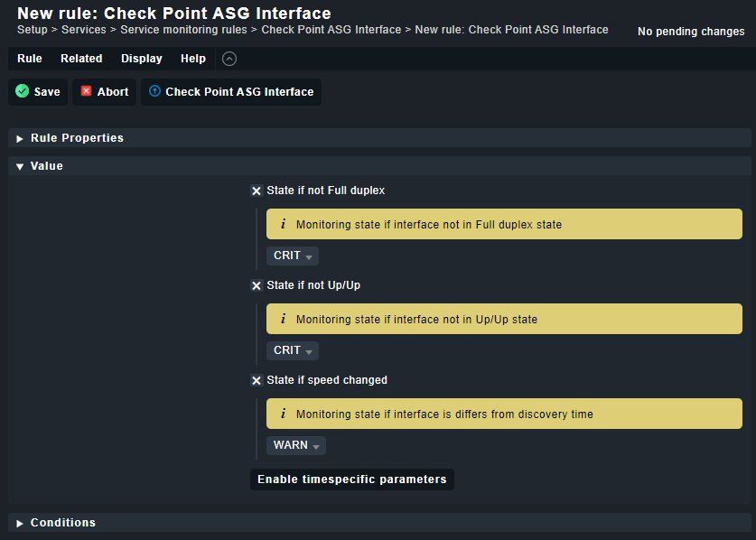Click the New rule: Check Point ASG Interface breadcrumb
This screenshot has height=540, width=756.
click(511, 30)
